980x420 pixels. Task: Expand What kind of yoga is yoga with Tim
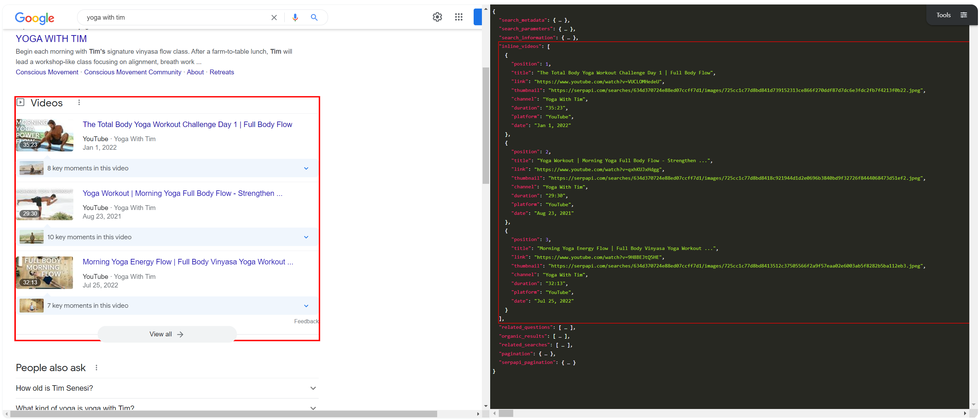point(313,408)
